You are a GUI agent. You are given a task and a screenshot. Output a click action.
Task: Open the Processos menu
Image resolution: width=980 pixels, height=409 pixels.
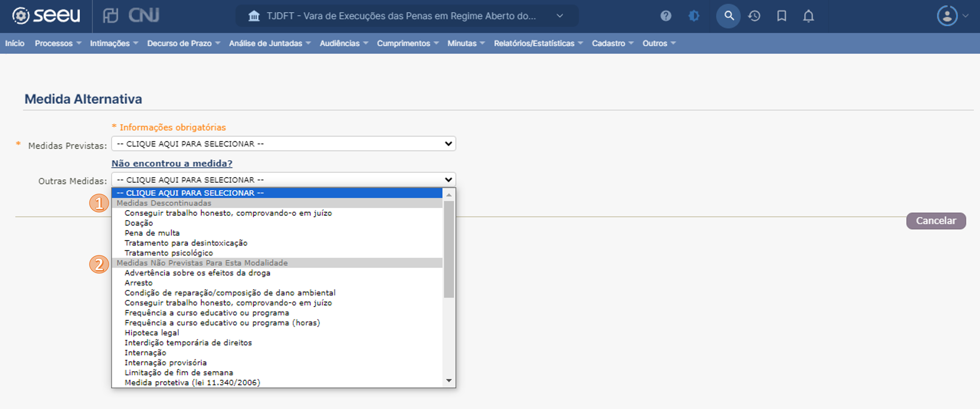coord(58,43)
